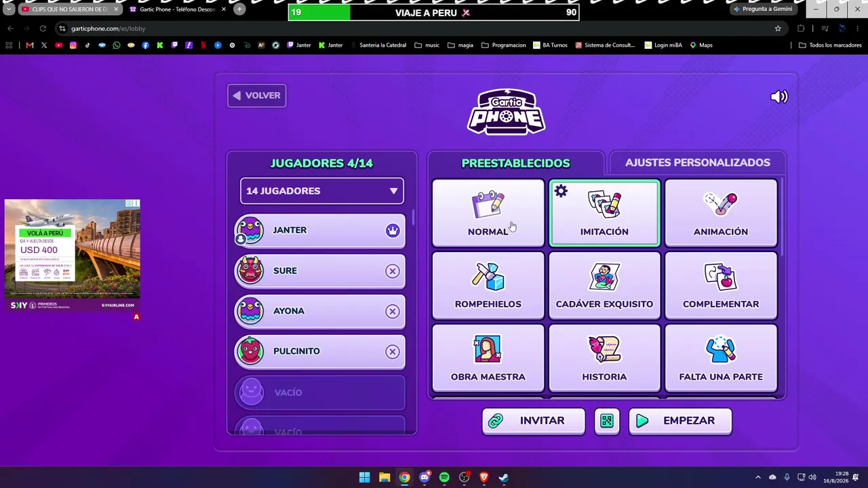Click the Pregunta a Gemini button
Screen dimensions: 868x488
click(x=762, y=9)
